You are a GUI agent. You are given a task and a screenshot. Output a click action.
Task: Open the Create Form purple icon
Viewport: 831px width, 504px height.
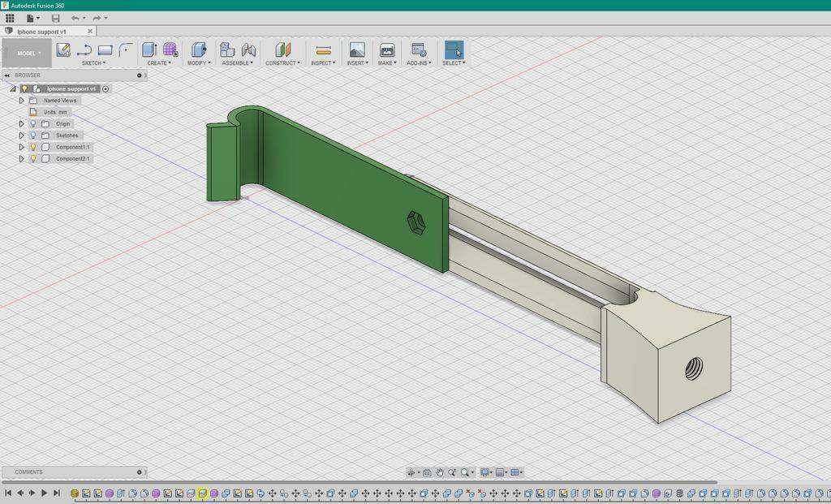point(170,50)
